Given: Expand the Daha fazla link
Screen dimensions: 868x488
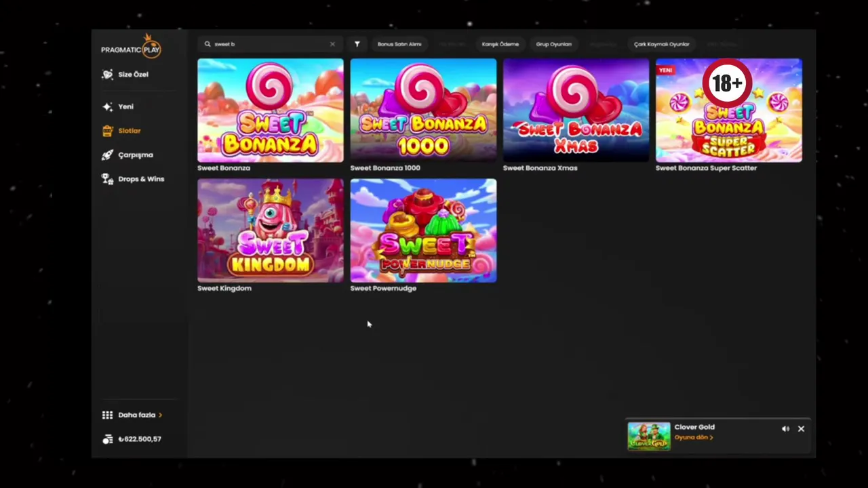Looking at the screenshot, I should click(x=140, y=415).
